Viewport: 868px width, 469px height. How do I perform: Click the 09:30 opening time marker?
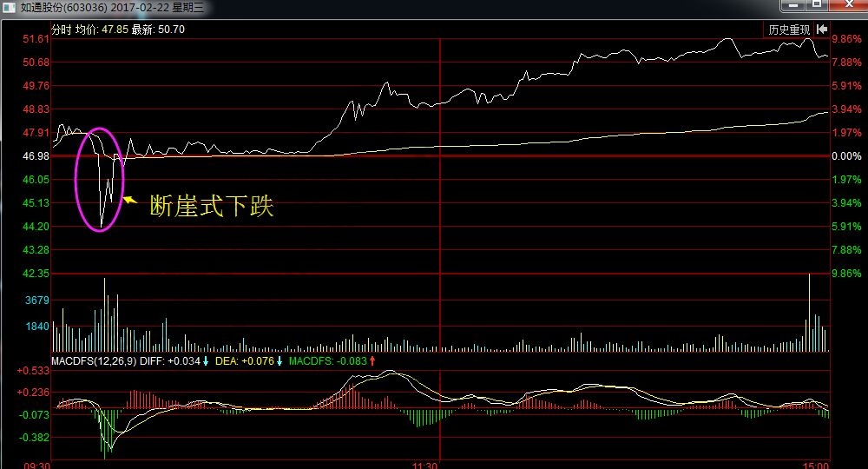click(38, 465)
